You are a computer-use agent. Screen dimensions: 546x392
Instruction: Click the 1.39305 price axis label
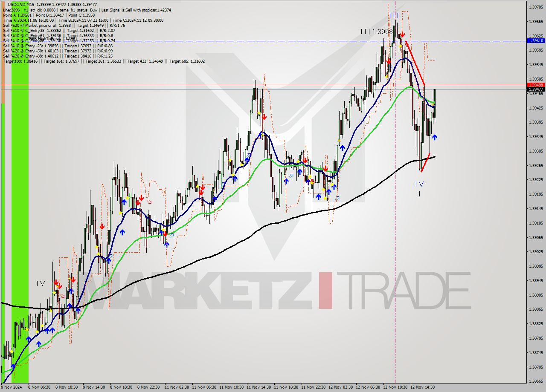click(536, 151)
